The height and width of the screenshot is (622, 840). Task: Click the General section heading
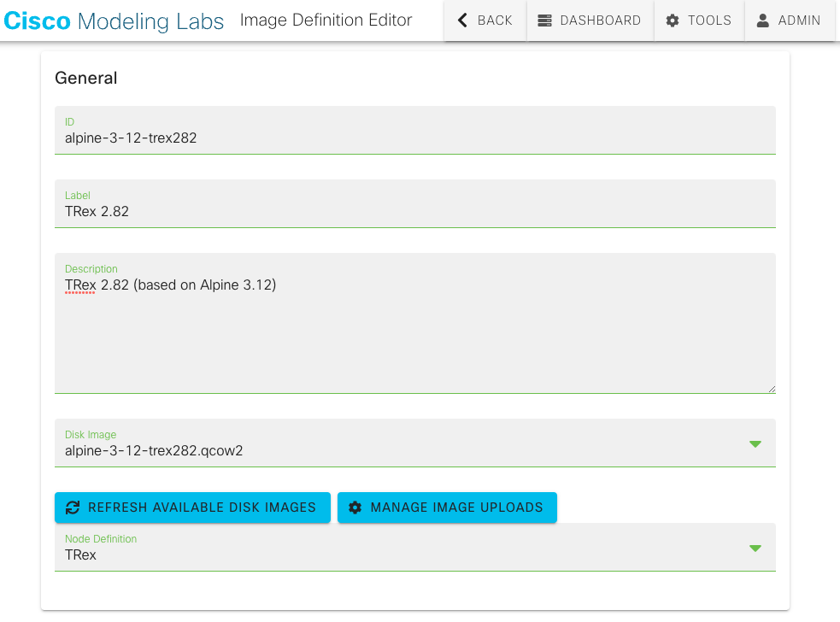pos(86,79)
